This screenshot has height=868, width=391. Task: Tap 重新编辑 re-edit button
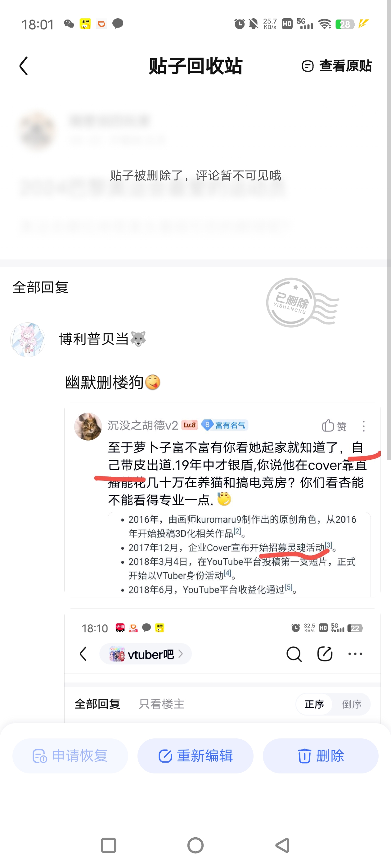195,756
